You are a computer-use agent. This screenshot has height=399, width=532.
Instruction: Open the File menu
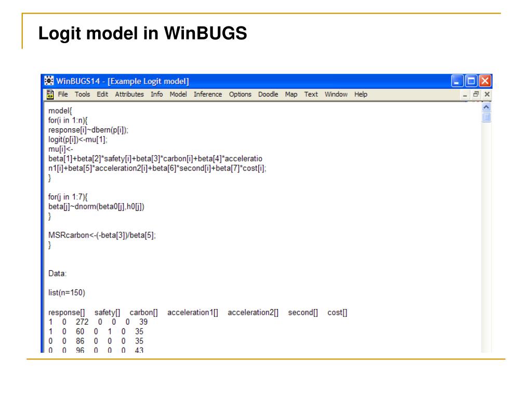(x=63, y=95)
